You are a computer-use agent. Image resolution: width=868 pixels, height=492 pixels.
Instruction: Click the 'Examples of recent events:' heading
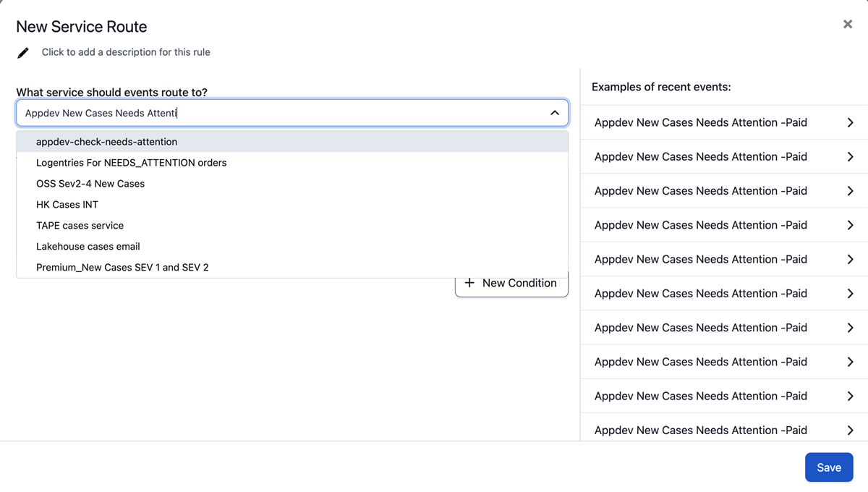(661, 87)
